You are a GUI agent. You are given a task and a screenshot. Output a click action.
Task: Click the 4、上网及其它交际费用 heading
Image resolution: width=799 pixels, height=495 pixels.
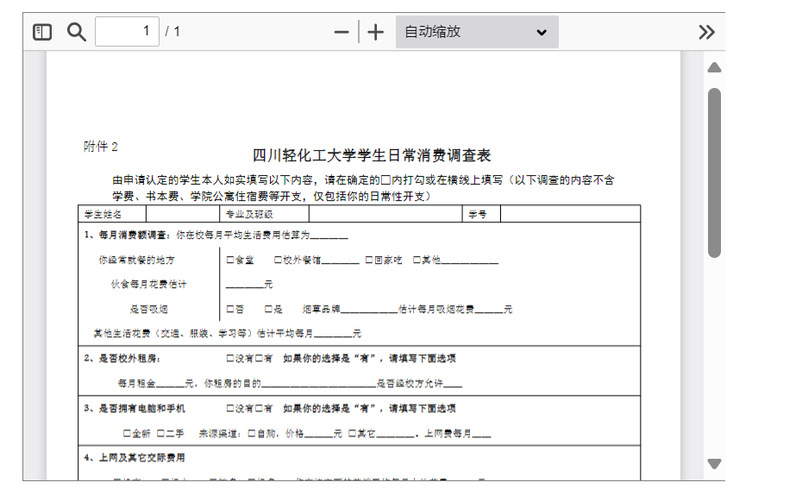tap(135, 458)
